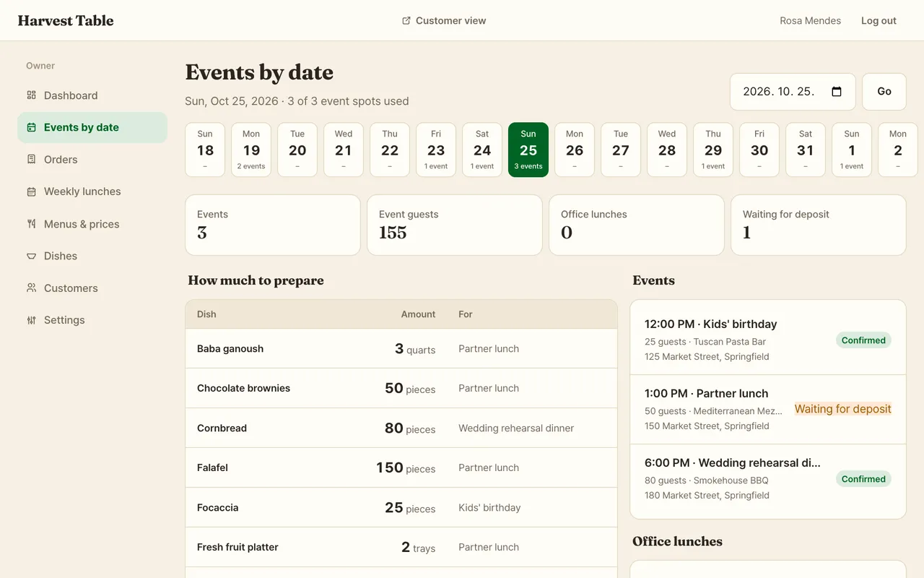Viewport: 924px width, 578px height.
Task: Click the Dishes bowl icon
Action: (31, 256)
